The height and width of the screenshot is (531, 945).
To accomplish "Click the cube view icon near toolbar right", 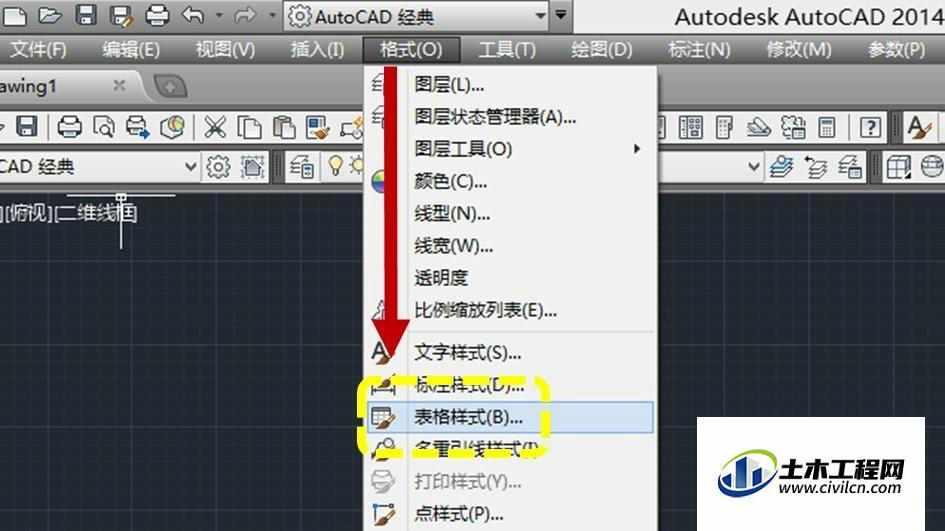I will coord(898,167).
